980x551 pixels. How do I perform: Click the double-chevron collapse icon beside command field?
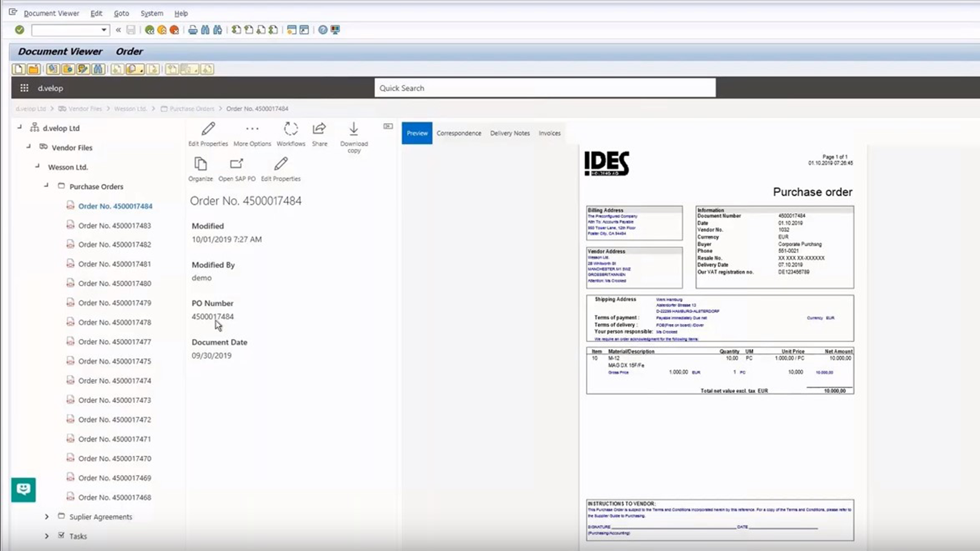pyautogui.click(x=118, y=30)
